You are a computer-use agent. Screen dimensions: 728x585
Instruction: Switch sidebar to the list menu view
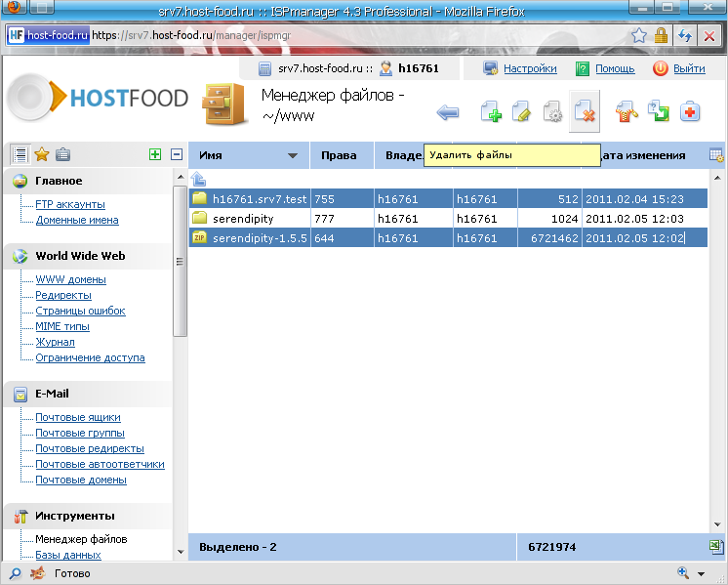[20, 154]
